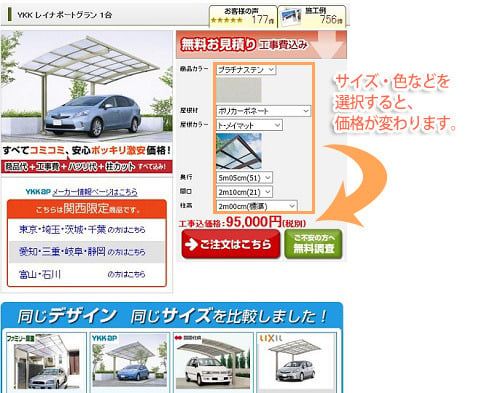
Task: Expand the 屋根材 ポリカーボネート dropdown
Action: [x=263, y=111]
